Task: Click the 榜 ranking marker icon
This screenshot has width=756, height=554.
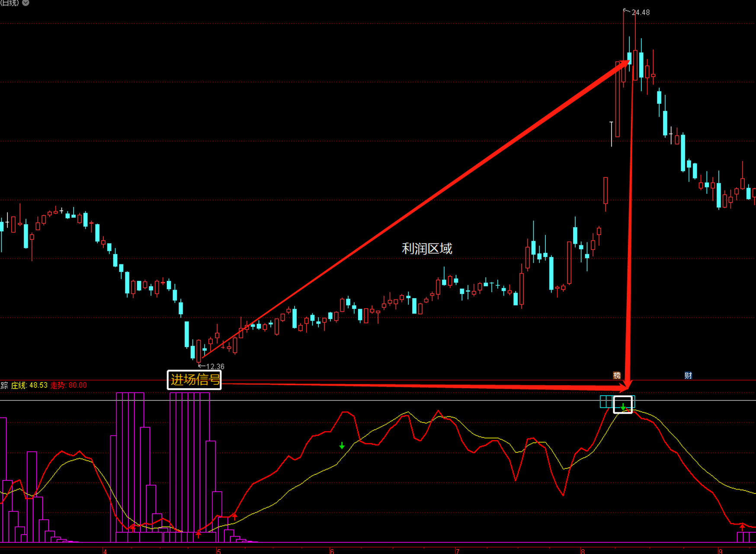Action: click(617, 375)
